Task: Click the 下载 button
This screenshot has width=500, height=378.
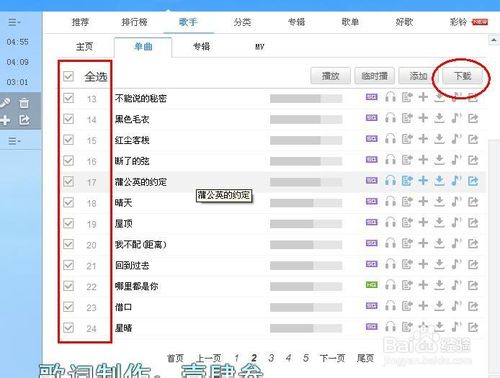Action: click(463, 76)
